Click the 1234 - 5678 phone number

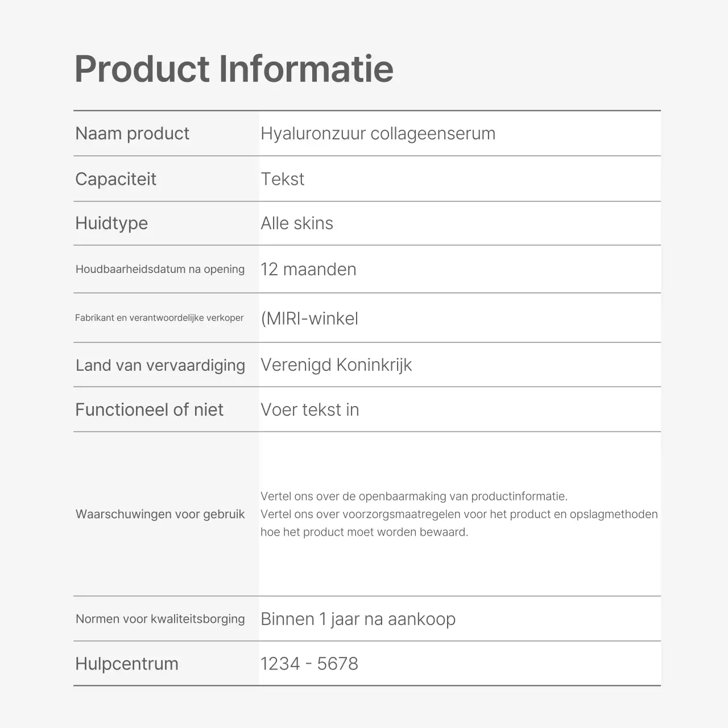pyautogui.click(x=309, y=664)
